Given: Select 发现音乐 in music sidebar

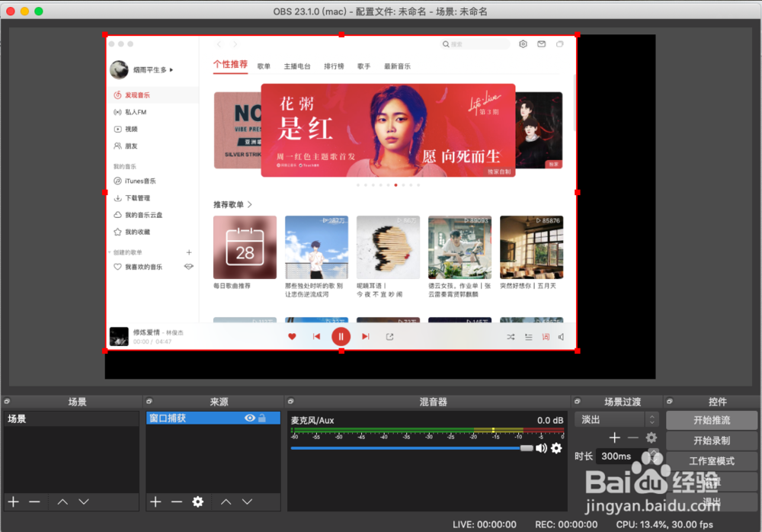Looking at the screenshot, I should pyautogui.click(x=152, y=95).
